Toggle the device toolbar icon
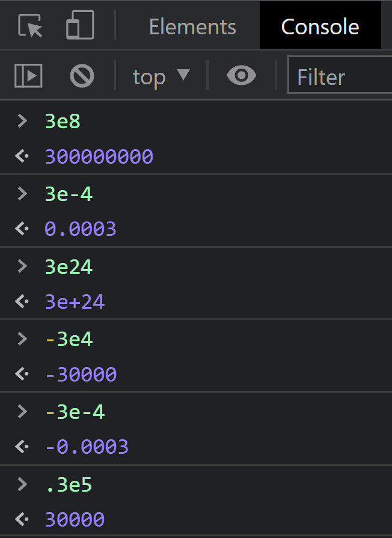This screenshot has width=392, height=538. [79, 26]
